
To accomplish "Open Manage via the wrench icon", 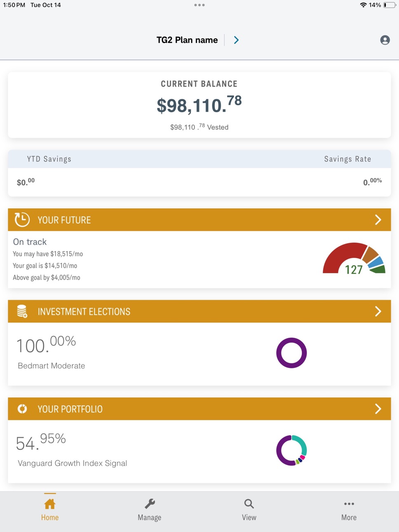I will pyautogui.click(x=150, y=504).
